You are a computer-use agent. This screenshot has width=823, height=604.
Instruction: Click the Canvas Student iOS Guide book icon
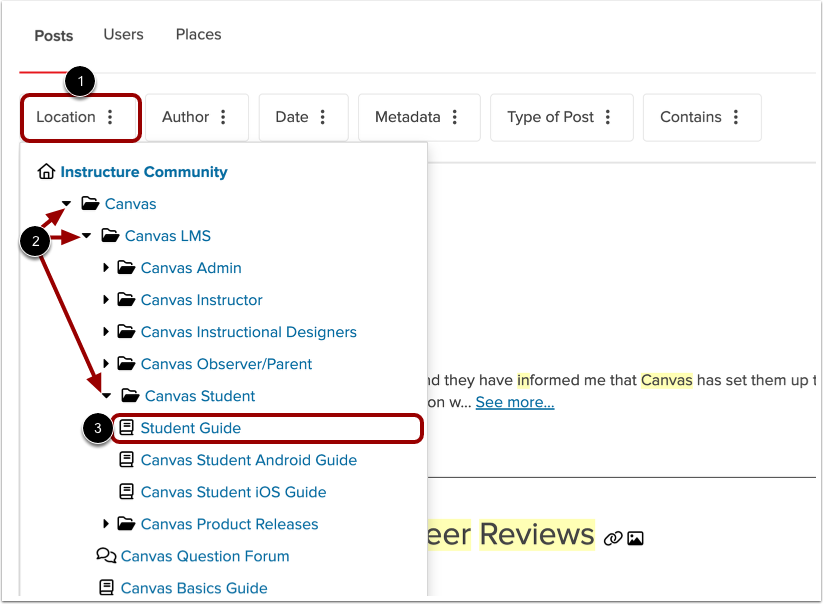tap(126, 492)
